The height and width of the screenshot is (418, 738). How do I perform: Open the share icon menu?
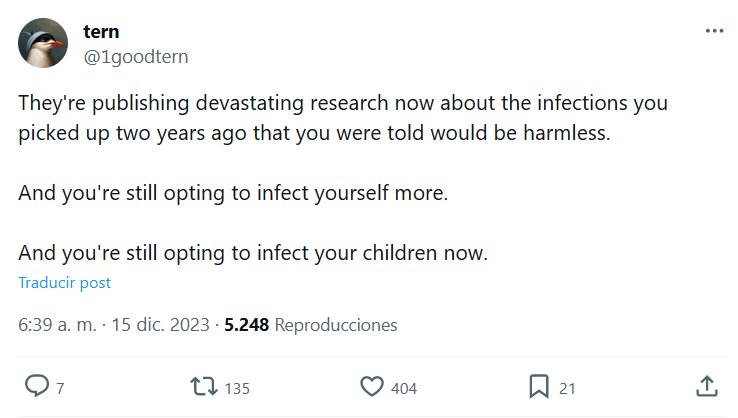[704, 386]
